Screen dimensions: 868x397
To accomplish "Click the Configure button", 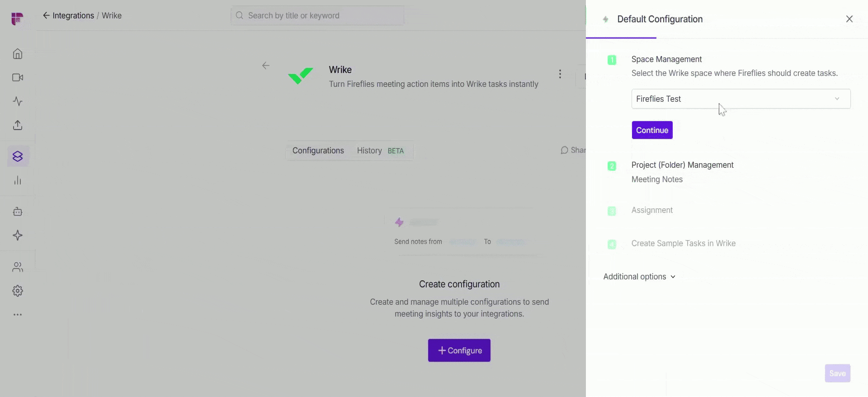I will click(459, 350).
